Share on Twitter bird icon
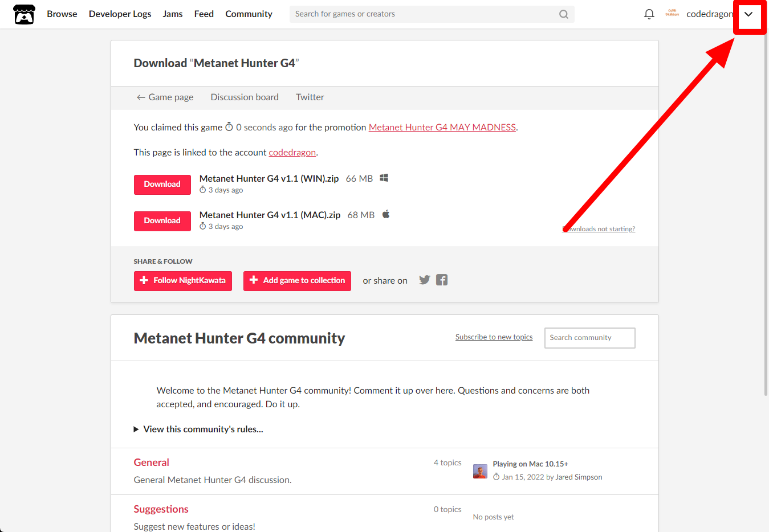Viewport: 769px width, 532px height. pos(425,280)
